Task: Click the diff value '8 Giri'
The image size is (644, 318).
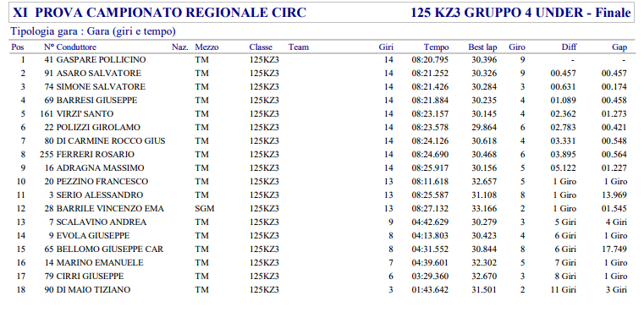Action: click(565, 277)
